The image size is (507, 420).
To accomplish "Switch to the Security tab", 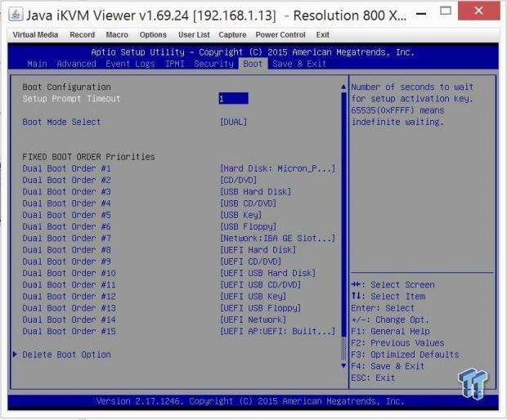I will click(213, 64).
